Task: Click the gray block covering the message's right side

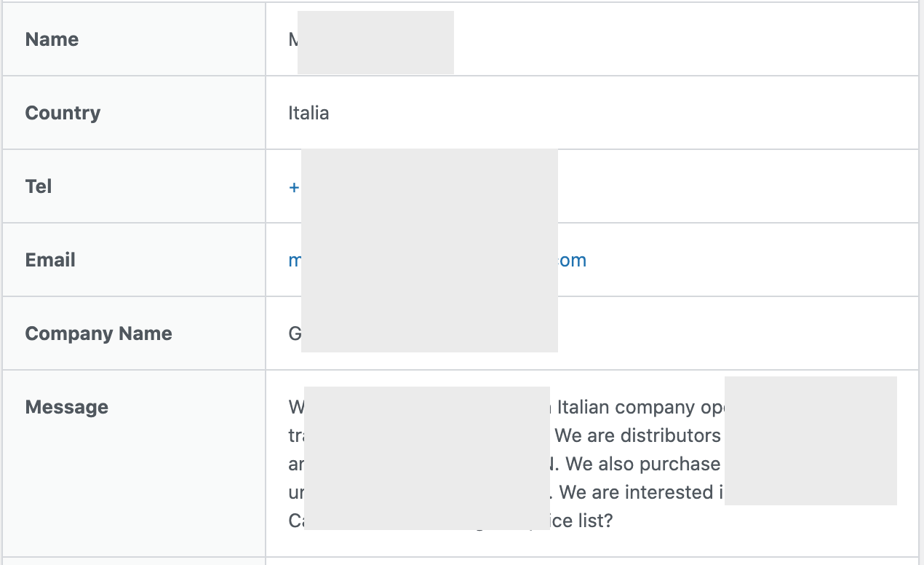Action: (x=811, y=440)
